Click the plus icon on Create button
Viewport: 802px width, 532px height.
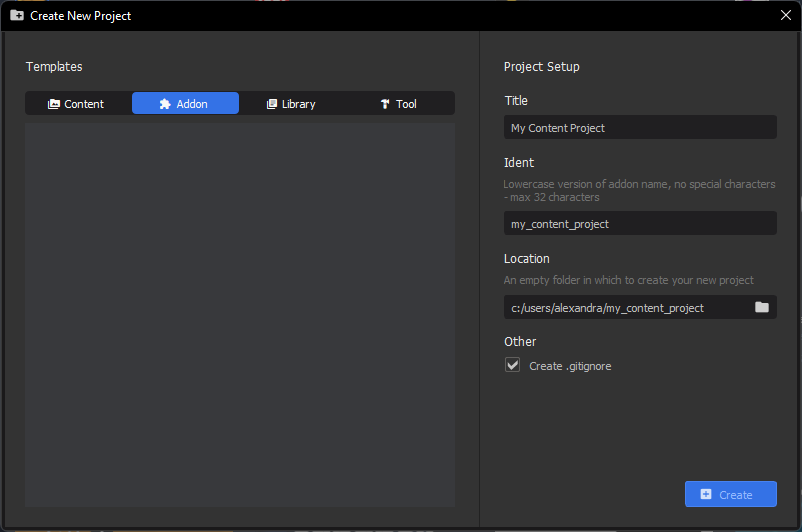coord(706,494)
